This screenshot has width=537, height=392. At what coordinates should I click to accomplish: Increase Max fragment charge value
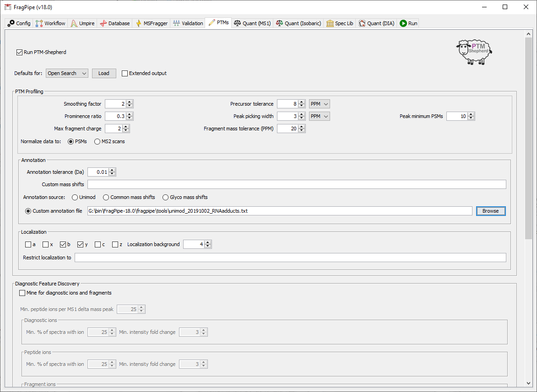pyautogui.click(x=126, y=127)
